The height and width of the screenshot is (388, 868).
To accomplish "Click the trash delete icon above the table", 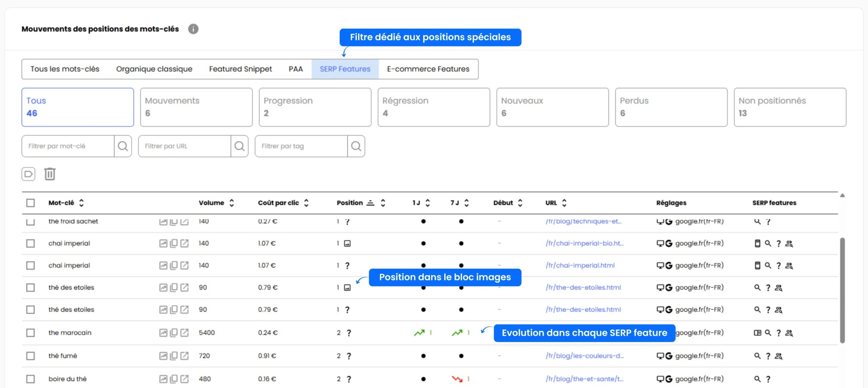I will click(x=50, y=174).
